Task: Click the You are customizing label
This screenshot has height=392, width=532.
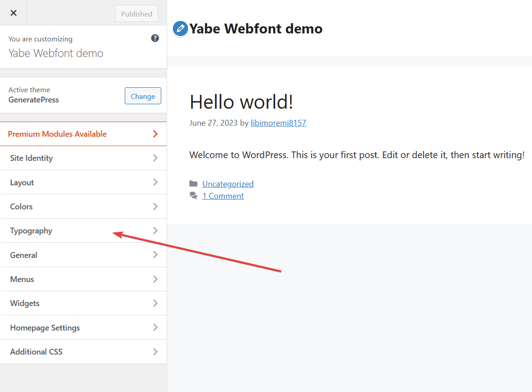Action: 41,39
